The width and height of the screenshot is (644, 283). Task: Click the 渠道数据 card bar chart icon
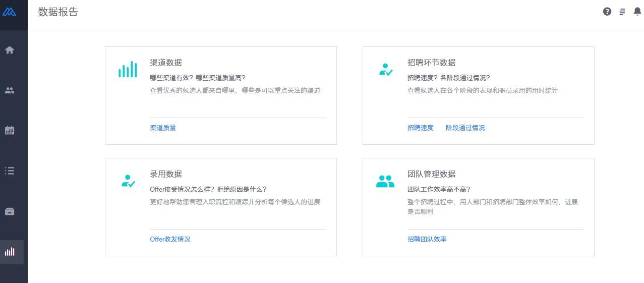coord(128,69)
